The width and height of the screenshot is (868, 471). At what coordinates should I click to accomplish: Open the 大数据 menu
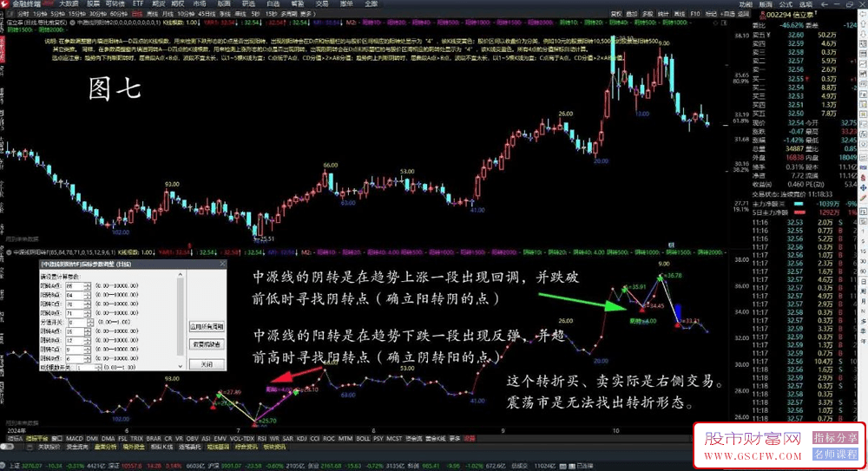69,3
